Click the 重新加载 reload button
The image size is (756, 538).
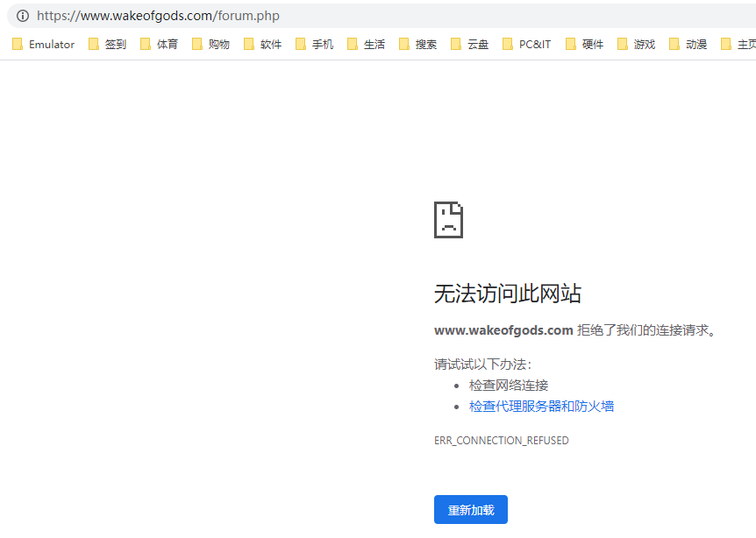471,510
